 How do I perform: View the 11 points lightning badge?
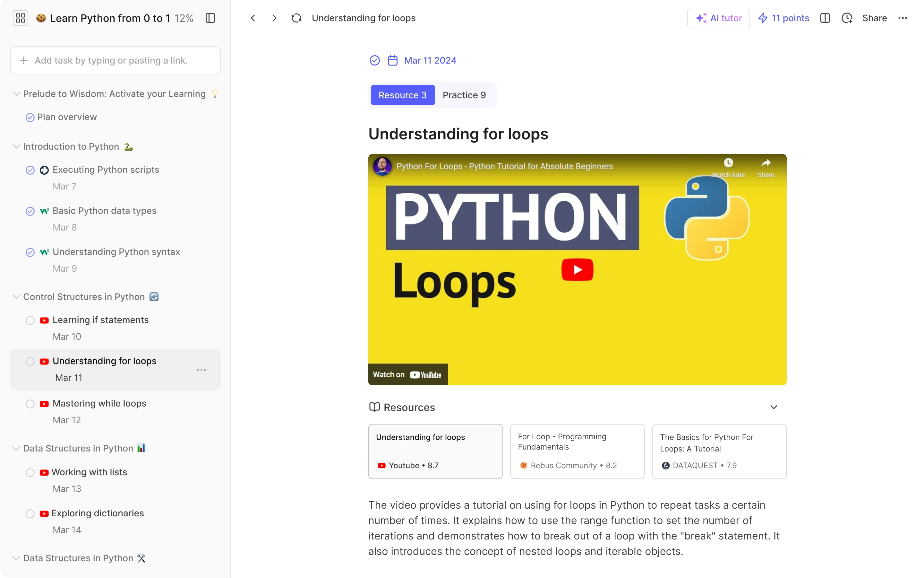[x=783, y=18]
